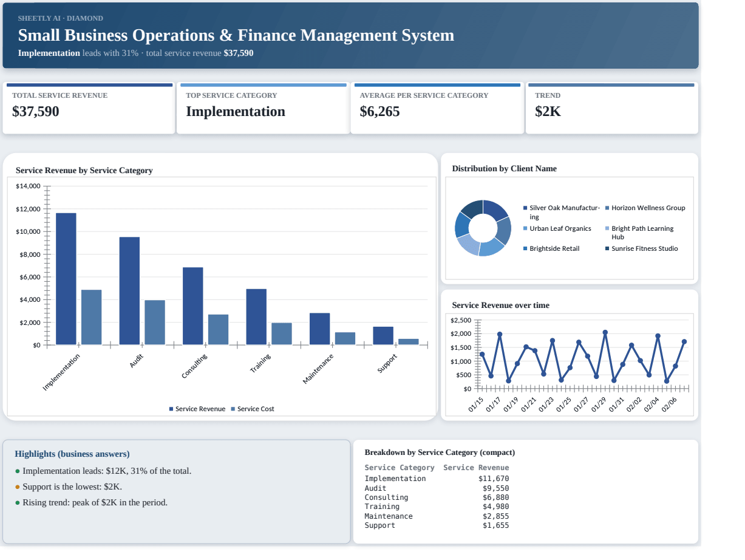Click the $14,000 y-axis label

(28, 186)
